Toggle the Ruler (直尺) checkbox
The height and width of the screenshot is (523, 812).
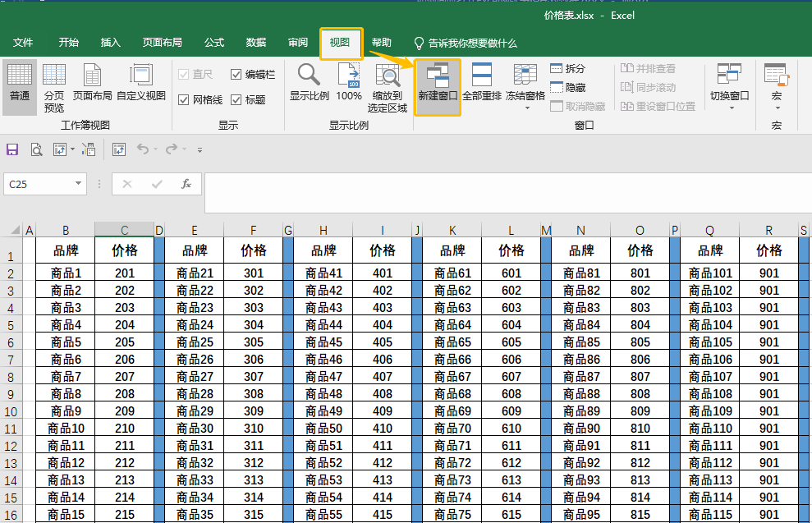click(183, 75)
